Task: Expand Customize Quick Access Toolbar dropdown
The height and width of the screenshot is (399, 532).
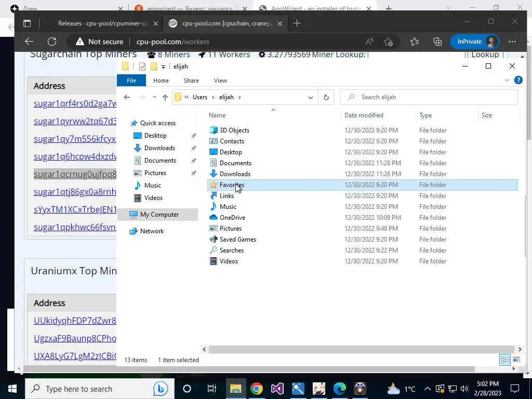Action: coord(163,67)
